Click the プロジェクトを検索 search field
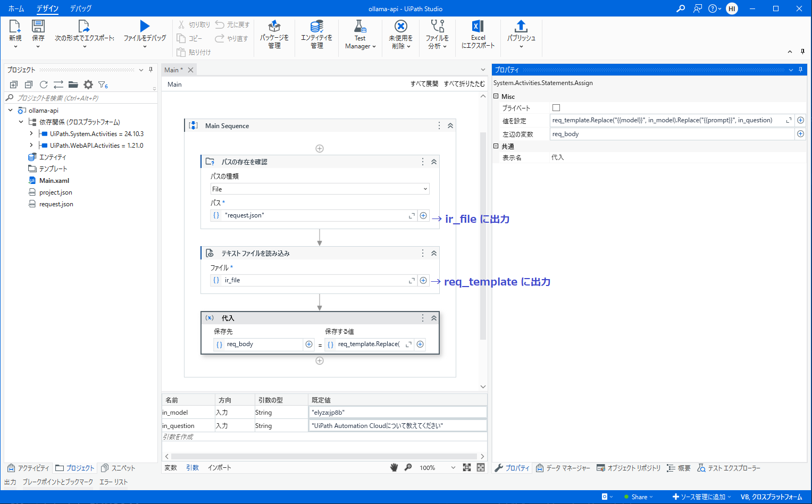The width and height of the screenshot is (812, 504). [x=81, y=98]
